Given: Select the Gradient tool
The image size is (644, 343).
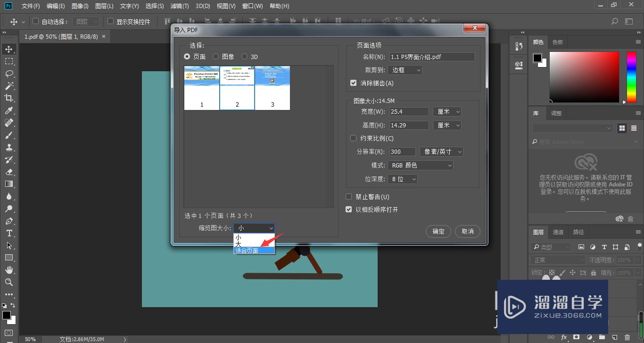Looking at the screenshot, I should [x=9, y=184].
